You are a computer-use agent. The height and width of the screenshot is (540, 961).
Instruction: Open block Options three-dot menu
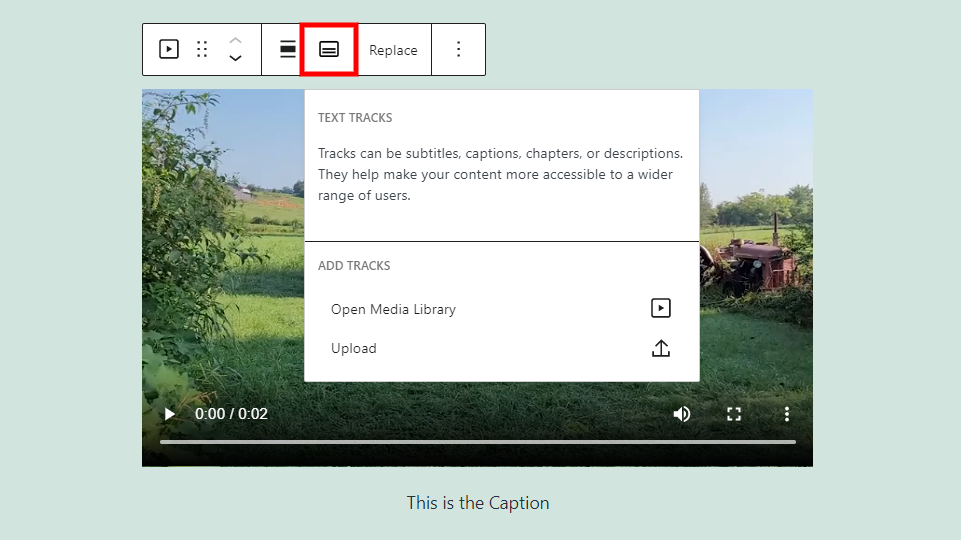(459, 49)
